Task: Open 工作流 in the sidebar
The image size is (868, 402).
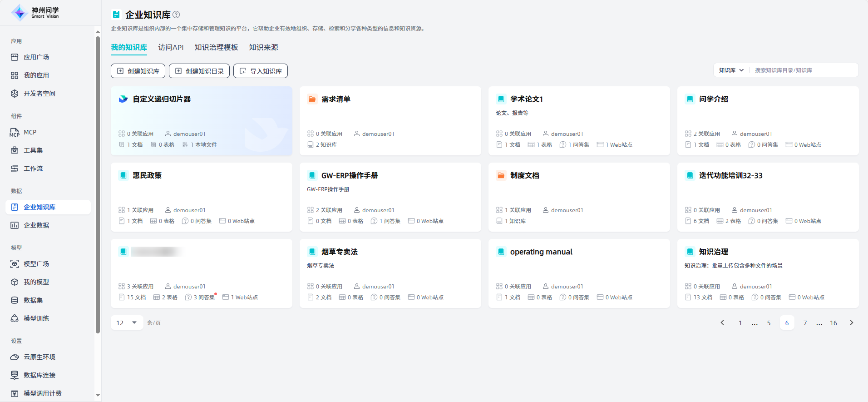Action: point(33,169)
